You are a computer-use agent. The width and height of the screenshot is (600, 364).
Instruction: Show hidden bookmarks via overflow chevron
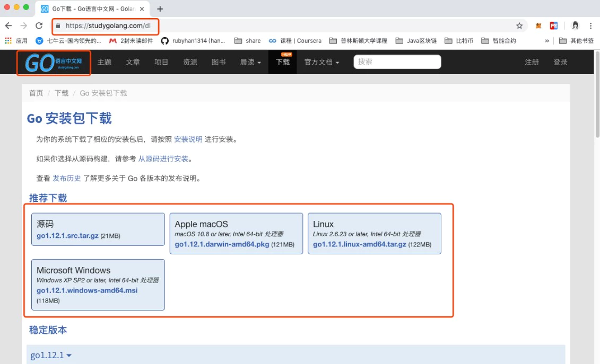(x=547, y=41)
